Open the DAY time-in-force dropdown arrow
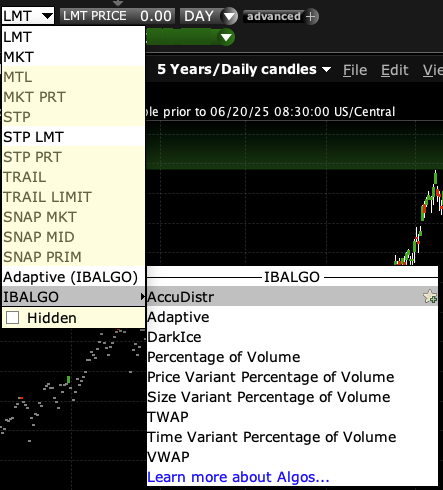443x490 pixels. [x=229, y=16]
